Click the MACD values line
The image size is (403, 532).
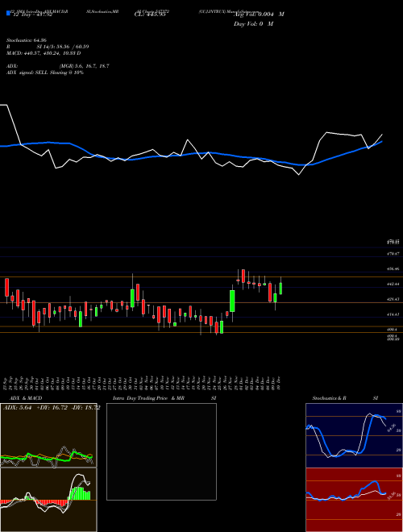point(44,53)
